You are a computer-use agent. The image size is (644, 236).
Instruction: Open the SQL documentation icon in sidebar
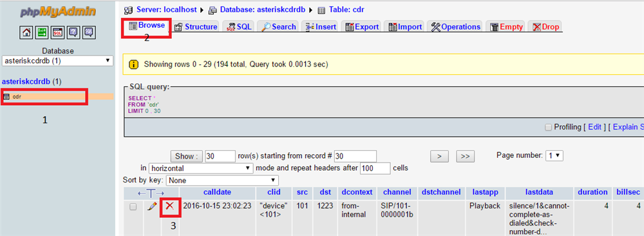(x=90, y=32)
